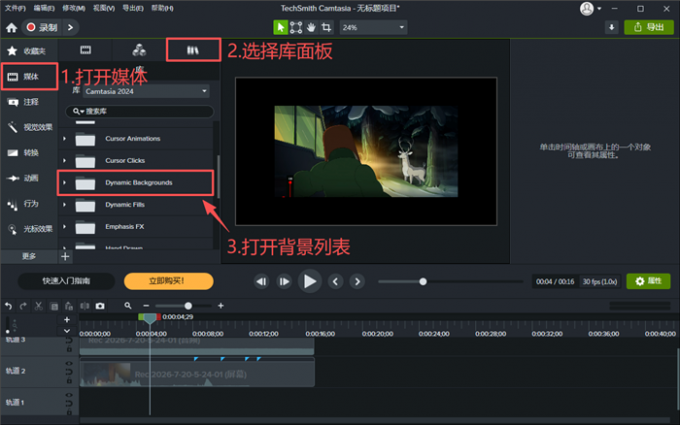This screenshot has width=680, height=425.
Task: Select the crop tool
Action: tap(326, 27)
